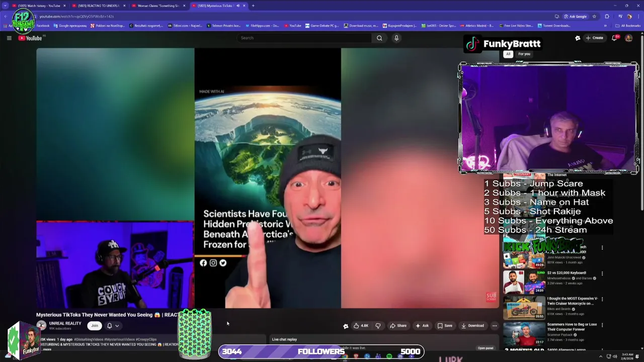Image resolution: width=644 pixels, height=362 pixels.
Task: Go to YouTube home via logo
Action: click(31, 38)
